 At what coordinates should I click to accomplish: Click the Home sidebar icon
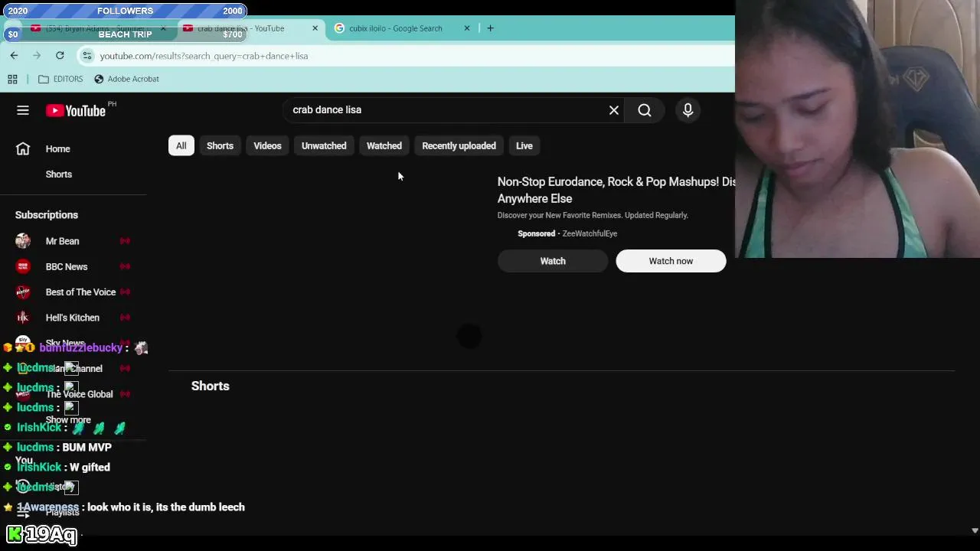[x=23, y=148]
